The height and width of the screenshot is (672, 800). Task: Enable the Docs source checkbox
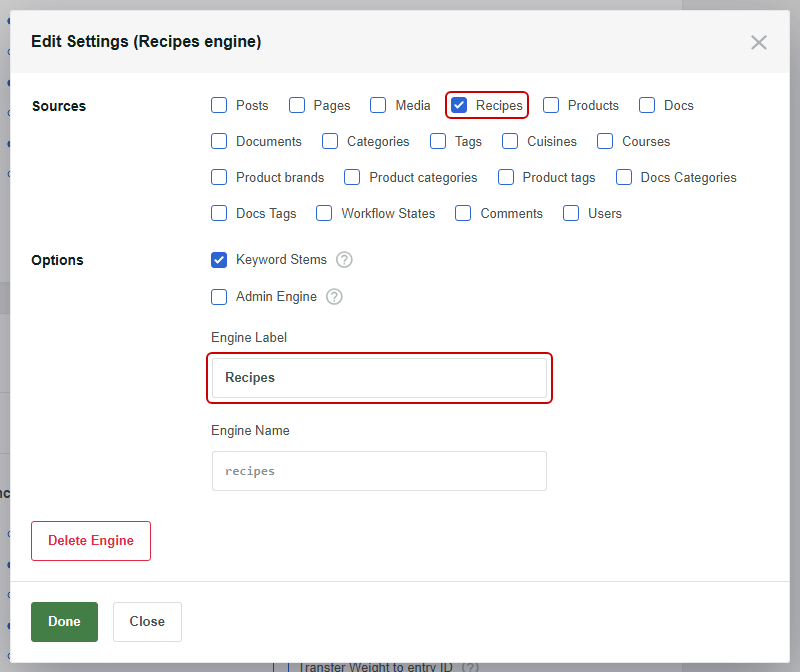[x=647, y=105]
